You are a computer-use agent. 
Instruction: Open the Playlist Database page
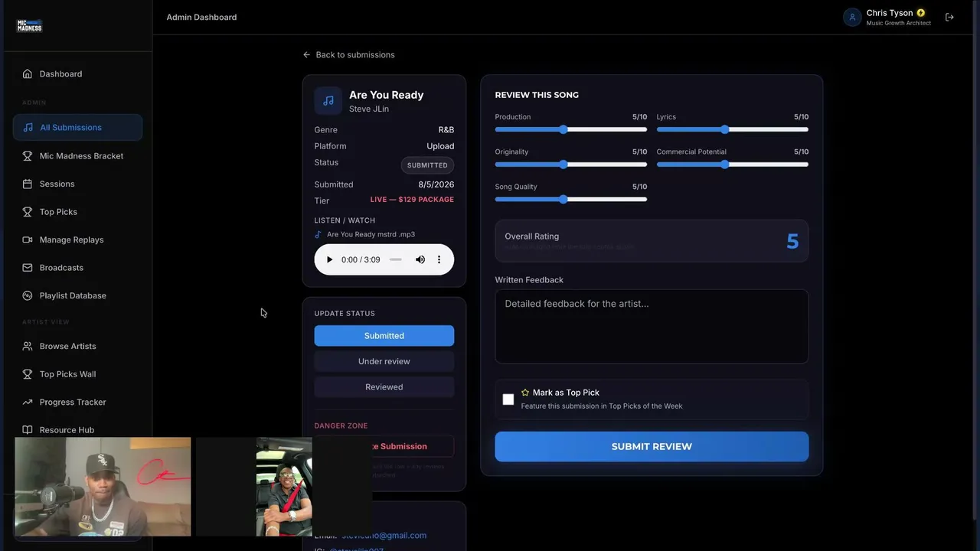(x=77, y=296)
